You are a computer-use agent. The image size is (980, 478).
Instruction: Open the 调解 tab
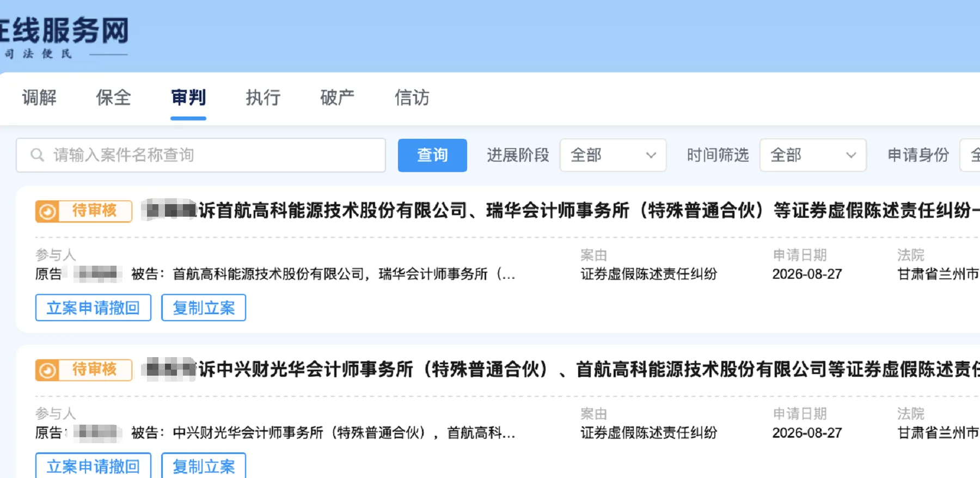coord(39,97)
